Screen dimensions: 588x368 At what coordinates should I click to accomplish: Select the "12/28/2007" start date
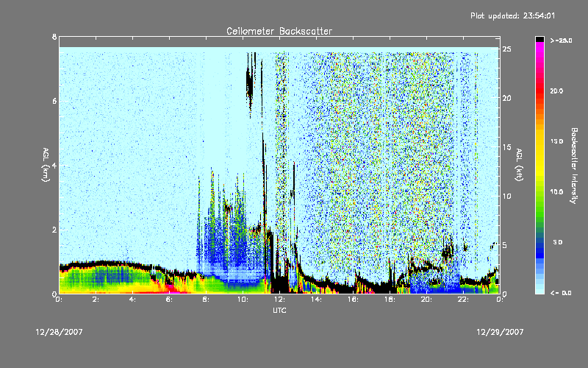60,332
